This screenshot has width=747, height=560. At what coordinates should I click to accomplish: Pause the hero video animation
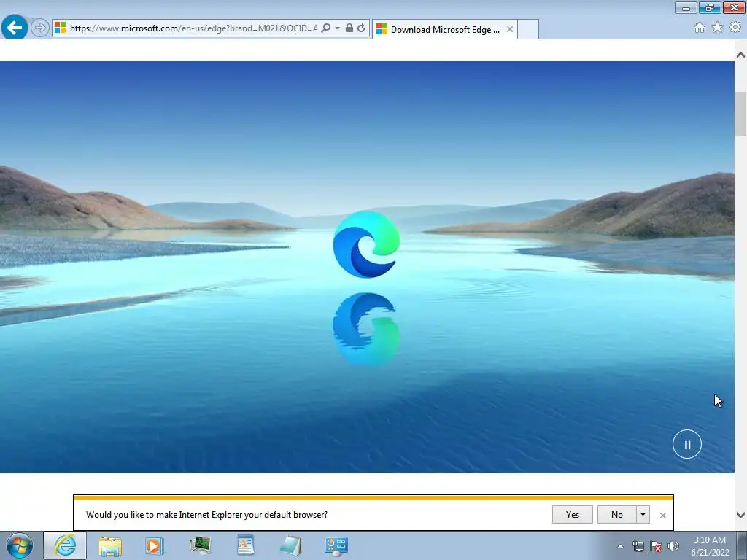tap(687, 444)
